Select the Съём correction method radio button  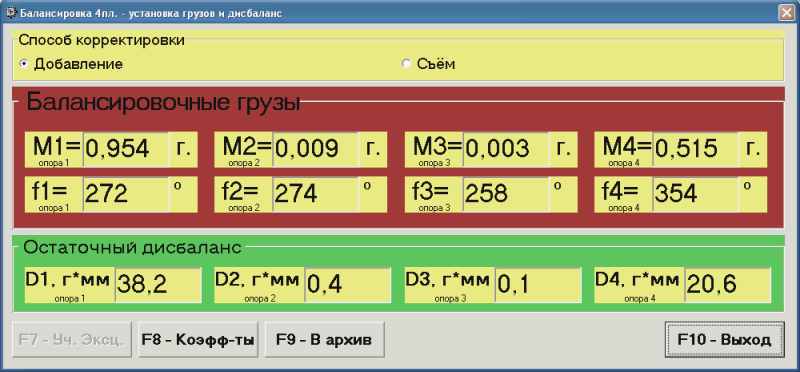pos(406,64)
